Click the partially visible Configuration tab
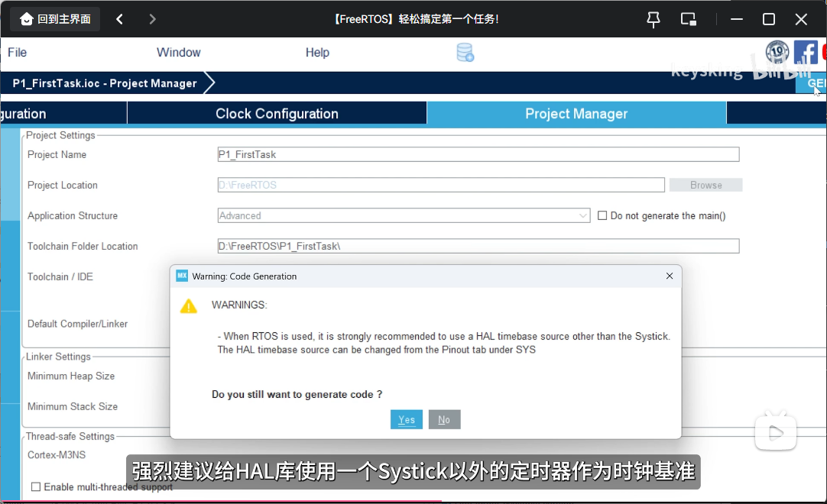 [63, 113]
